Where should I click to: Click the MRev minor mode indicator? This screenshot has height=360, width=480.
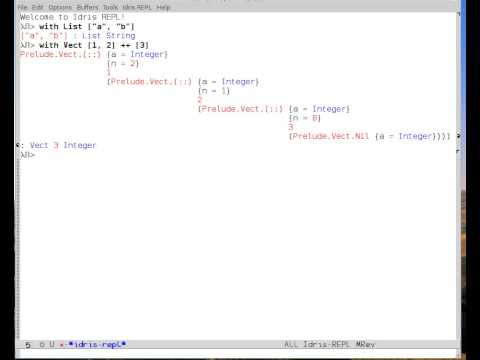pyautogui.click(x=365, y=344)
